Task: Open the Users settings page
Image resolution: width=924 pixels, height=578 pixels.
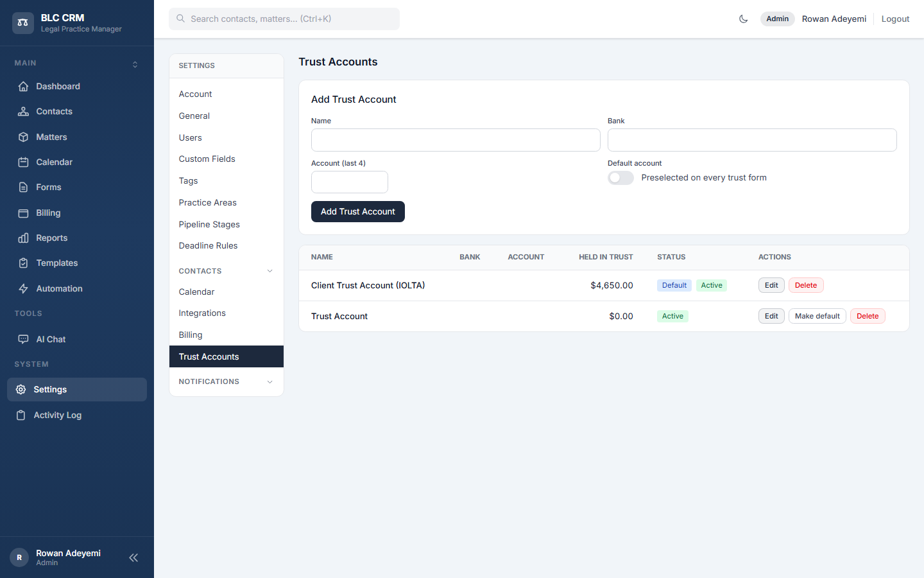Action: pyautogui.click(x=227, y=138)
